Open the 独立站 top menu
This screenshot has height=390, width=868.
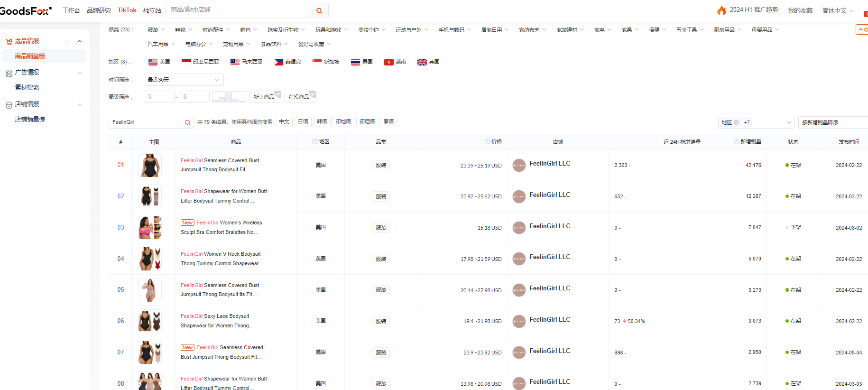pos(152,10)
